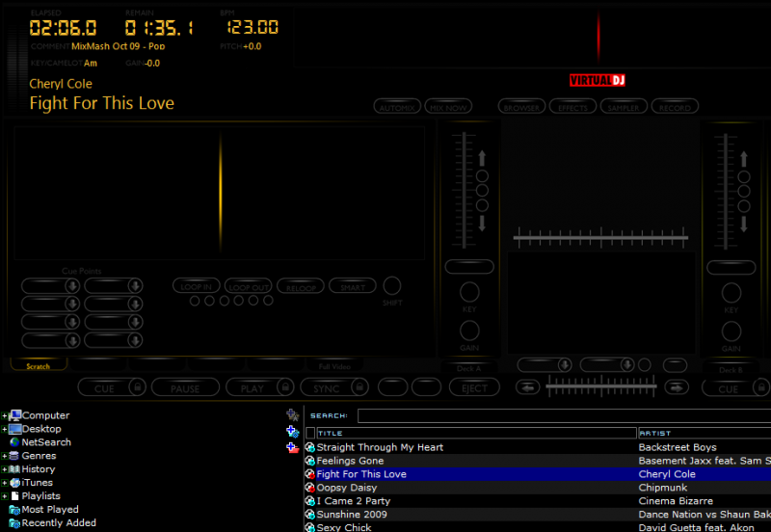Click the track icon beside Sexy Chick
771x532 pixels.
309,527
